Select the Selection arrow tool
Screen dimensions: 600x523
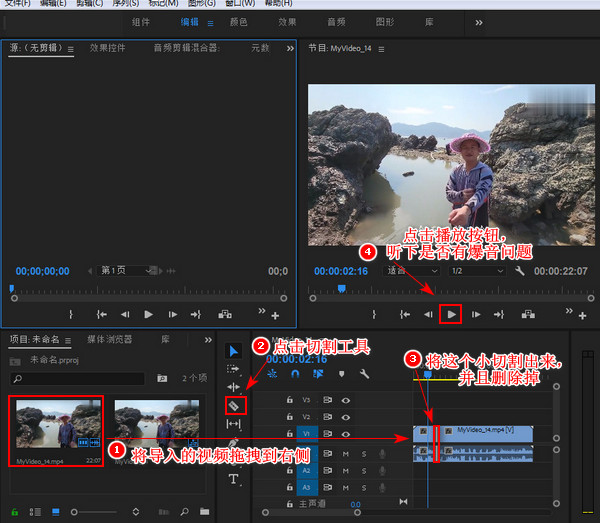233,351
